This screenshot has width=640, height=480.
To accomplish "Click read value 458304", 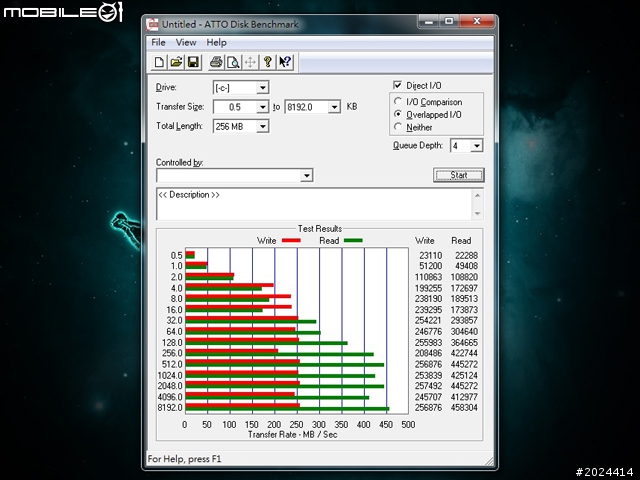I will pos(464,407).
